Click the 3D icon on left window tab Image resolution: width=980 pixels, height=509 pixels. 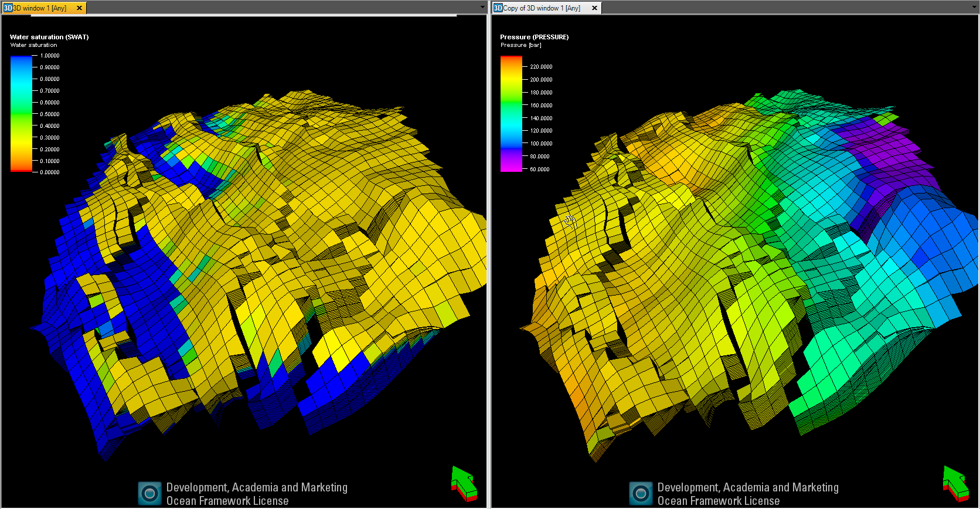point(8,8)
